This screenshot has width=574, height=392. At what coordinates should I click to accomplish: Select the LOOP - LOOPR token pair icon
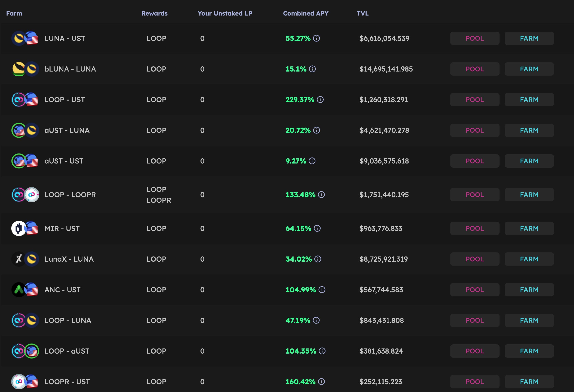pyautogui.click(x=25, y=195)
